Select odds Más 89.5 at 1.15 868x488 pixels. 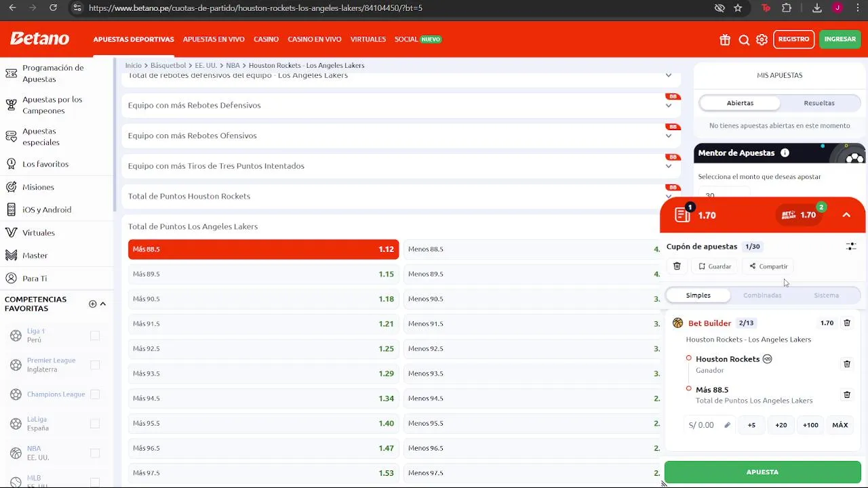point(263,274)
